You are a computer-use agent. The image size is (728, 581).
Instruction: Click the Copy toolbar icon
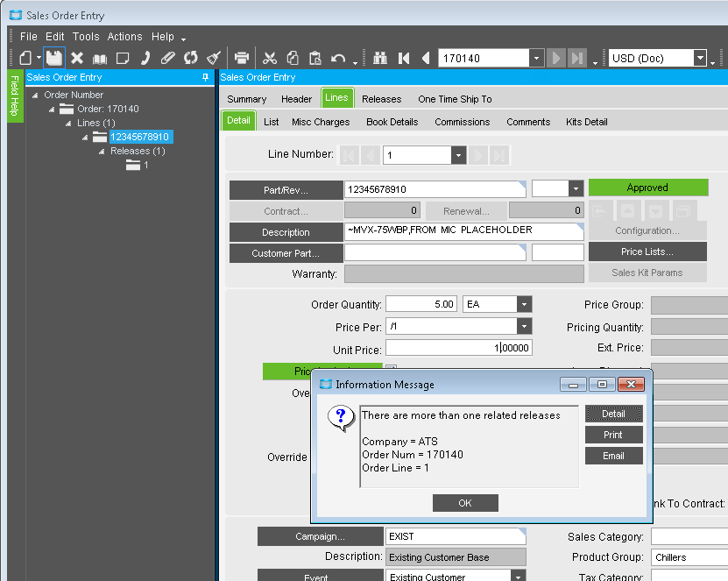coord(293,58)
